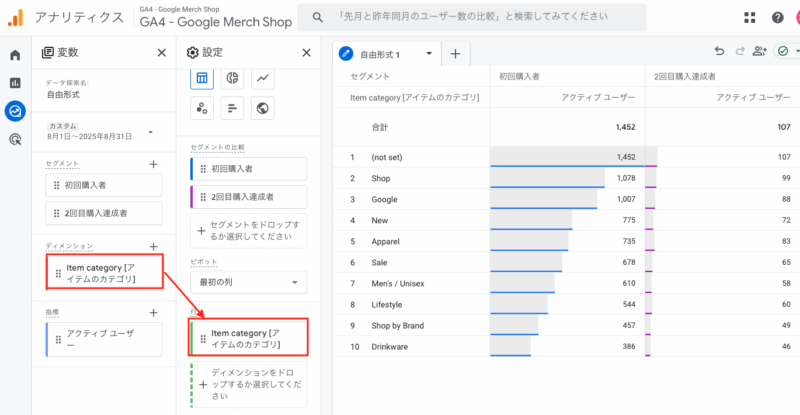Click the undo arrow icon
The height and width of the screenshot is (415, 800).
(719, 53)
